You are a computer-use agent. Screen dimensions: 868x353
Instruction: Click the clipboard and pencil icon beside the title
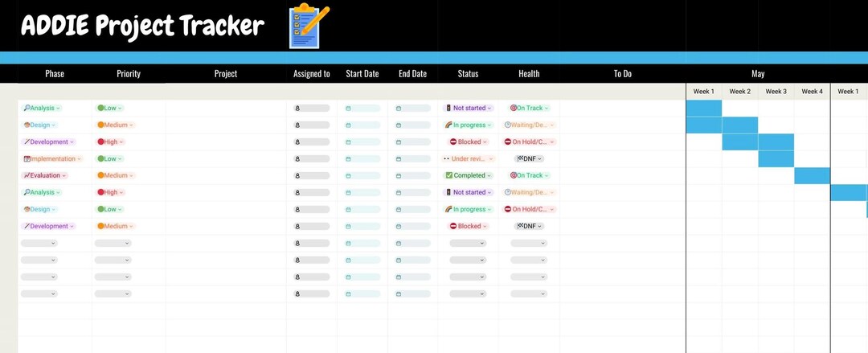(x=309, y=26)
